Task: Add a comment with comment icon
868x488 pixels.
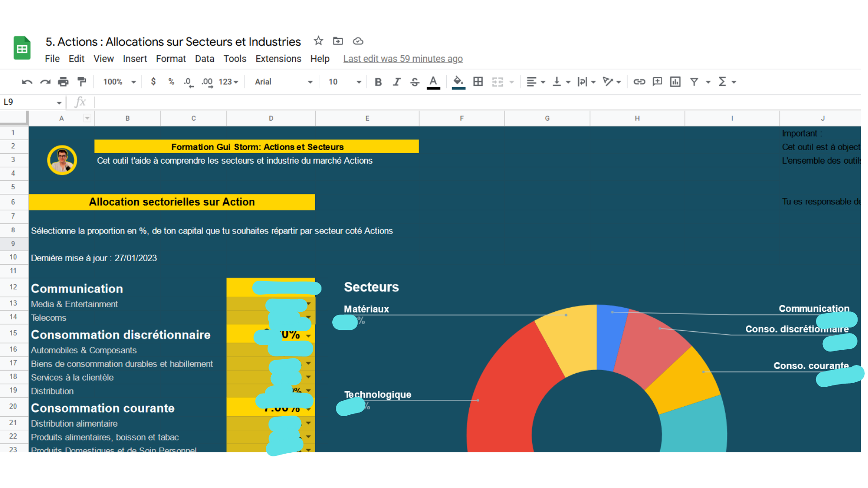Action: point(657,82)
